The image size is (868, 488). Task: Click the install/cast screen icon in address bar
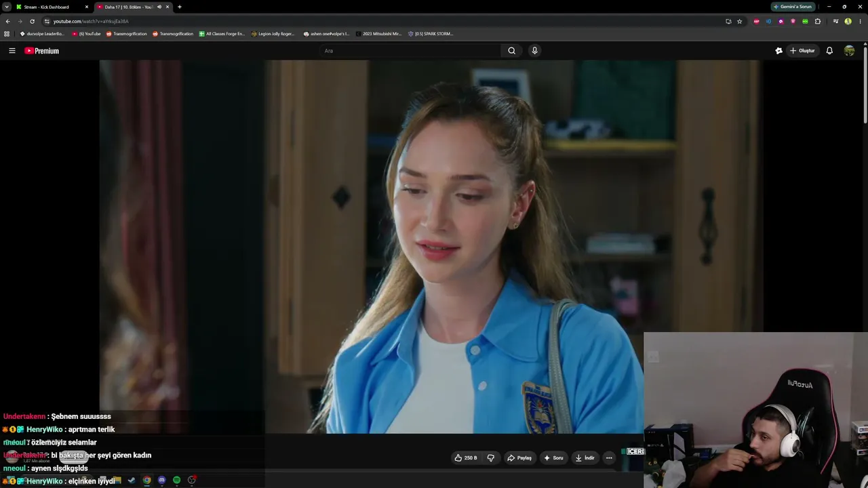pos(728,21)
